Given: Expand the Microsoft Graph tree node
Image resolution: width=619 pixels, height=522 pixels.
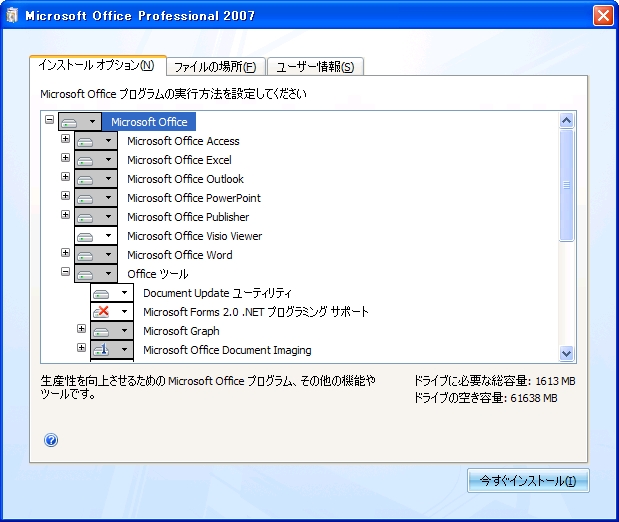Looking at the screenshot, I should [82, 330].
